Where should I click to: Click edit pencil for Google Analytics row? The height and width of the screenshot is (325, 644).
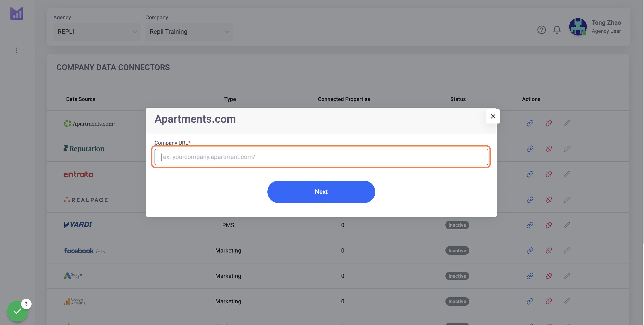[x=566, y=302]
